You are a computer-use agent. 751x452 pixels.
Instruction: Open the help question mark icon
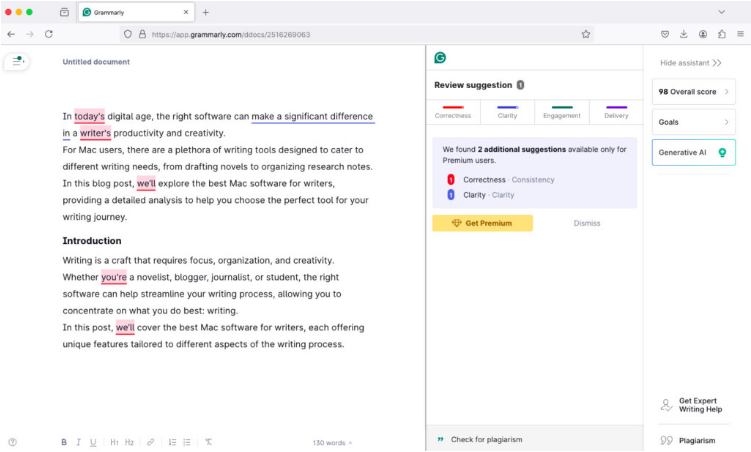pyautogui.click(x=12, y=441)
